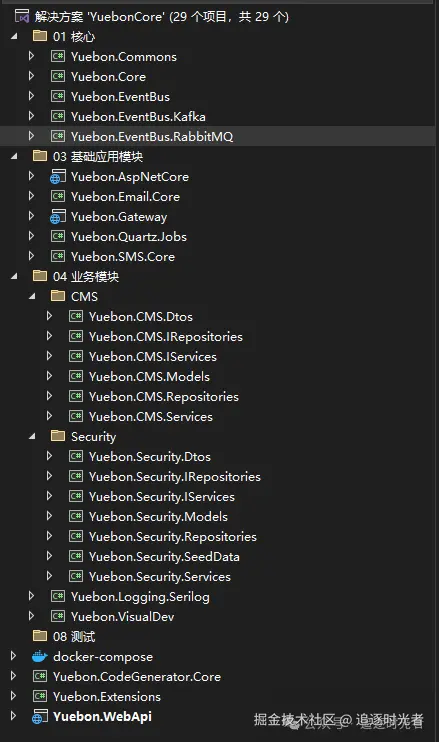Click the C# icon beside Yuebon.Security.SeedData
The image size is (439, 742).
tap(76, 556)
